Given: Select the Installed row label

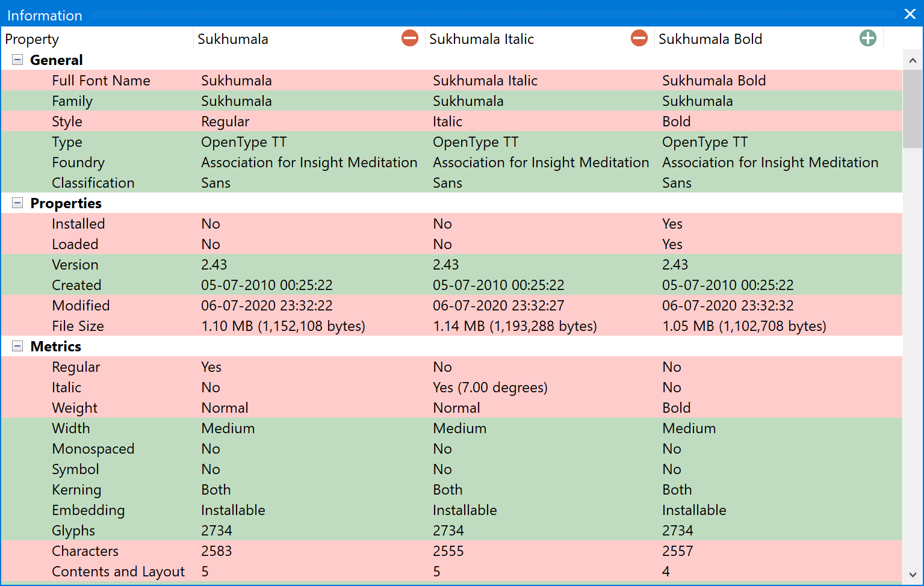Looking at the screenshot, I should point(78,224).
